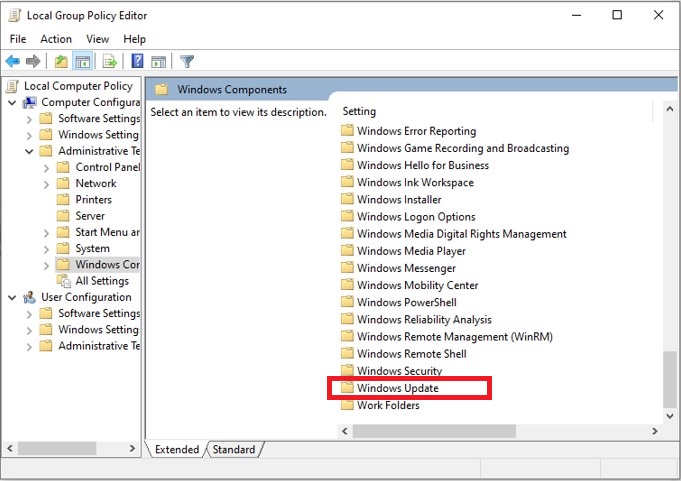681x481 pixels.
Task: Select Windows Remote Management (WinRM)
Action: pyautogui.click(x=454, y=336)
